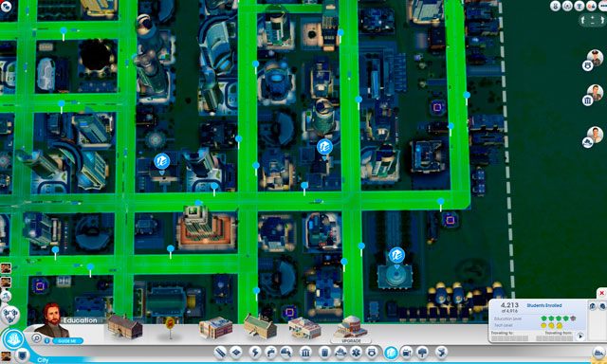Open the Police badge icon in toolbar

tap(372, 353)
